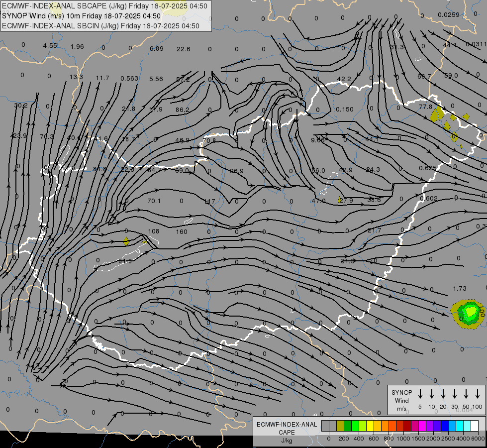487x448 pixels.
Task: Click the wind arrow above the 10 label
Action: [432, 394]
